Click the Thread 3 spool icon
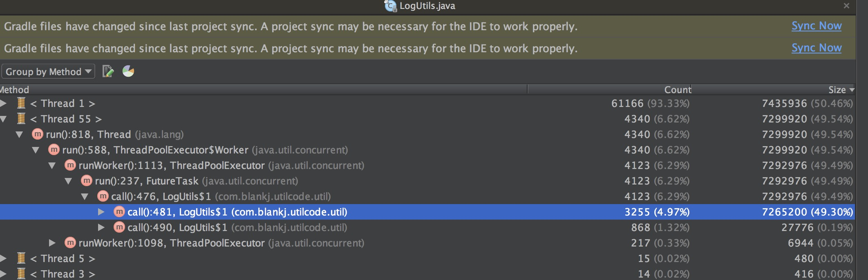Viewport: 868px width, 280px height. (x=21, y=274)
